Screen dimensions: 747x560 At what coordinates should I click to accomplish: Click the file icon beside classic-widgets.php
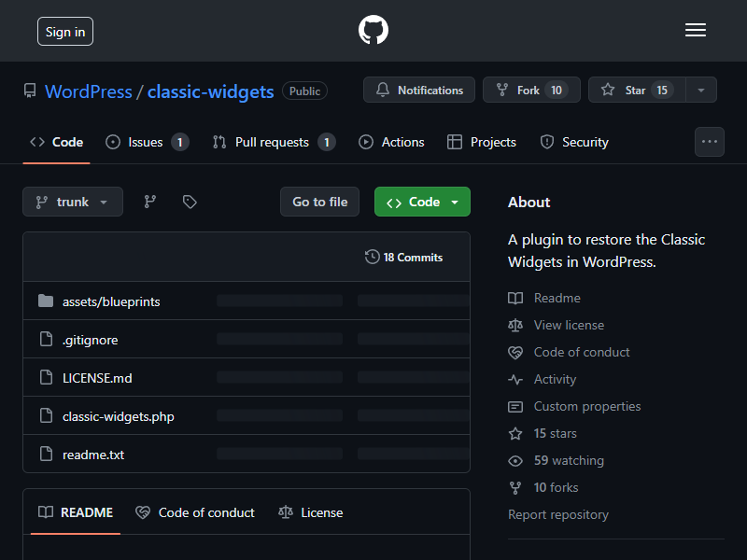point(46,415)
